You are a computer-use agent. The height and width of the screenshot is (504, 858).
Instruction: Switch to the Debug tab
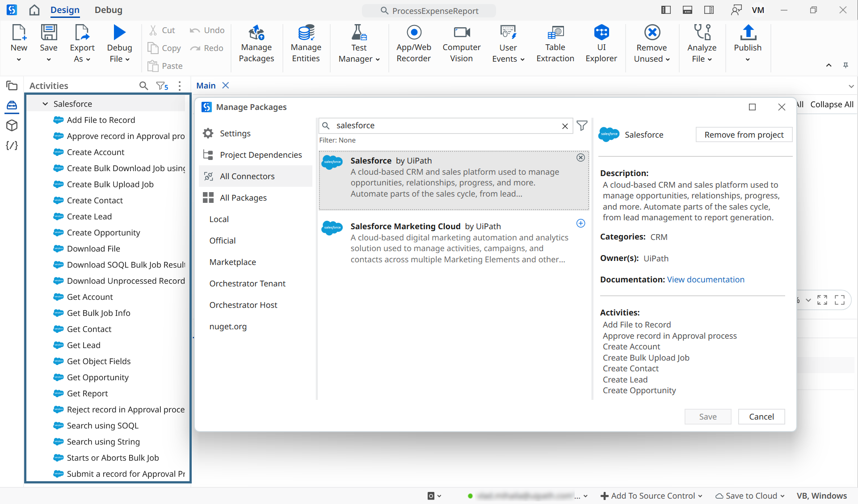(x=108, y=10)
